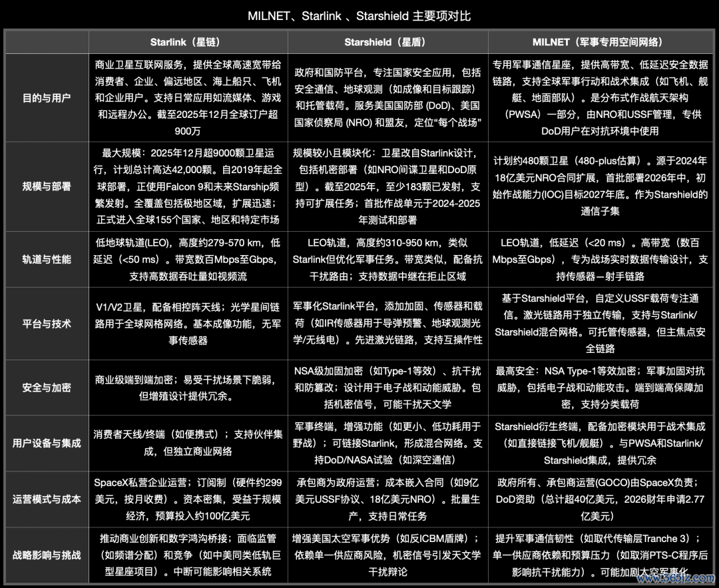Select the 运营模式与成本 row label
The width and height of the screenshot is (719, 588).
tap(47, 499)
